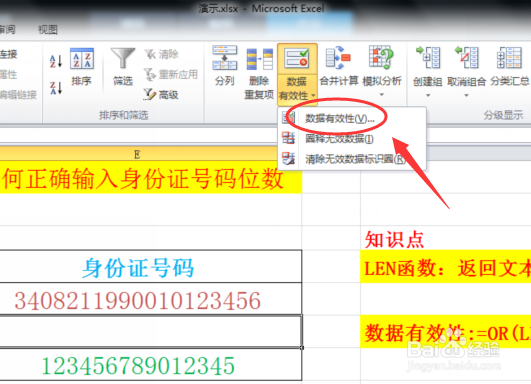Click 连接 connections button
Viewport: 531px width, 384px height.
point(9,54)
